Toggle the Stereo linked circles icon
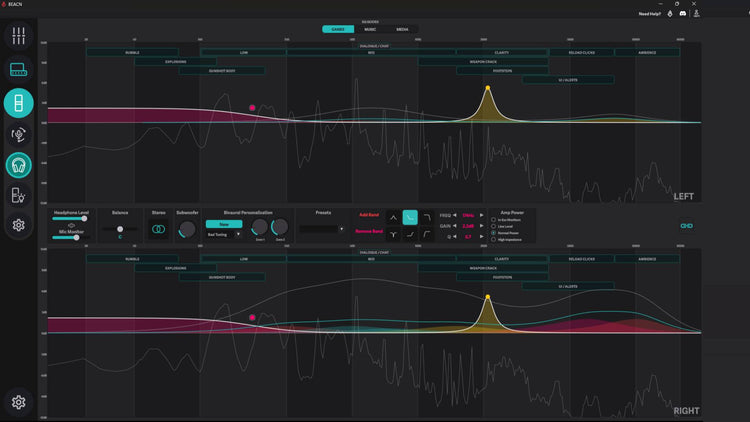 coord(158,230)
